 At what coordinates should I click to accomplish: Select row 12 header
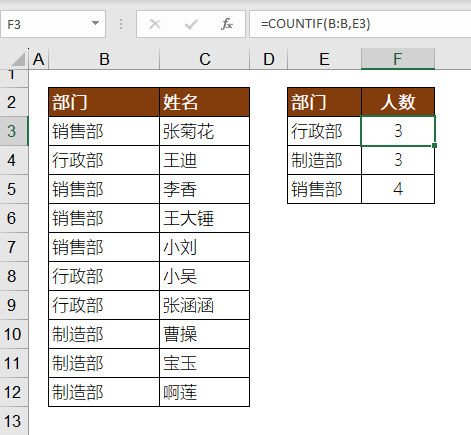(x=14, y=392)
